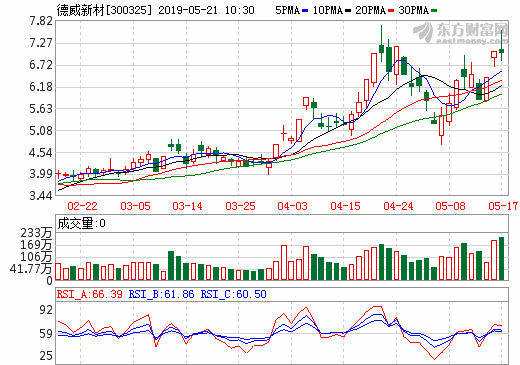Click the 5PMA legend label
Viewport: 520px width, 365px height.
click(288, 10)
